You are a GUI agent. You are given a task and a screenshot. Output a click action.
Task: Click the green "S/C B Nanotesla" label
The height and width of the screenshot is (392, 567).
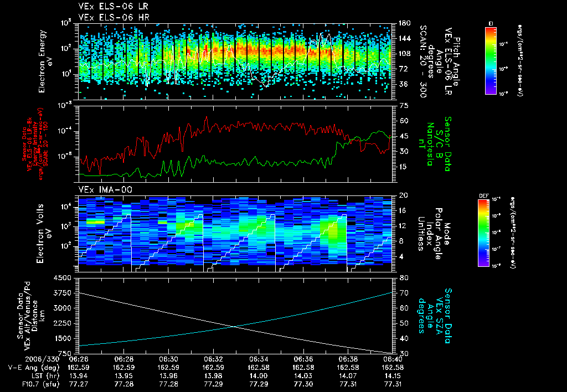click(434, 144)
